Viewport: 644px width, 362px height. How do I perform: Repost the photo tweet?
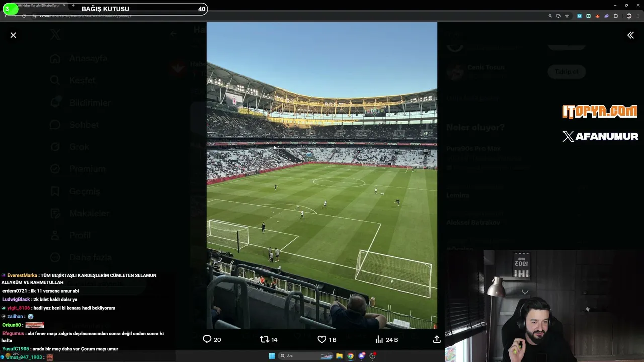tap(264, 339)
